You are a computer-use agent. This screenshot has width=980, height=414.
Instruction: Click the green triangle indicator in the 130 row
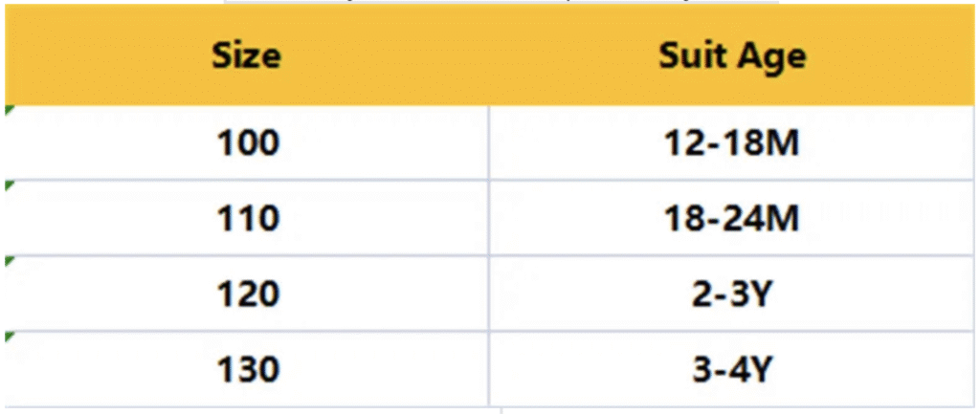tap(9, 336)
